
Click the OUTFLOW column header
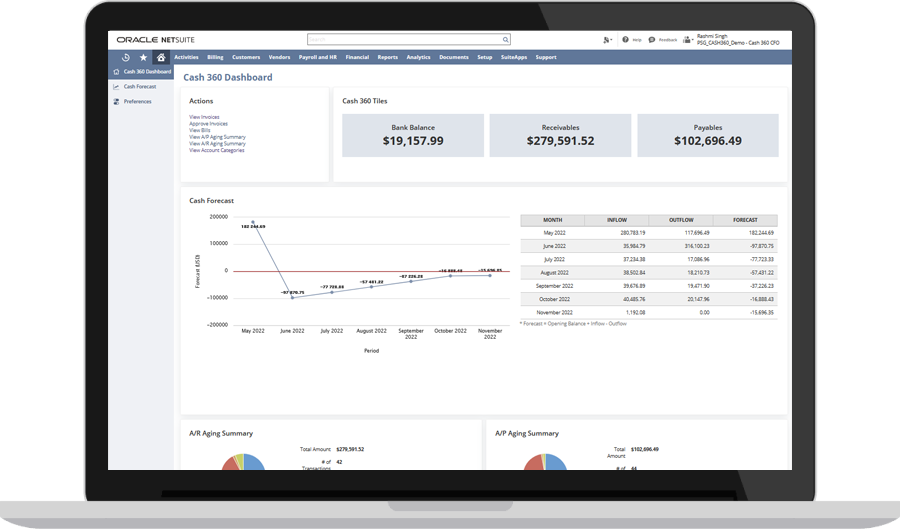point(681,220)
